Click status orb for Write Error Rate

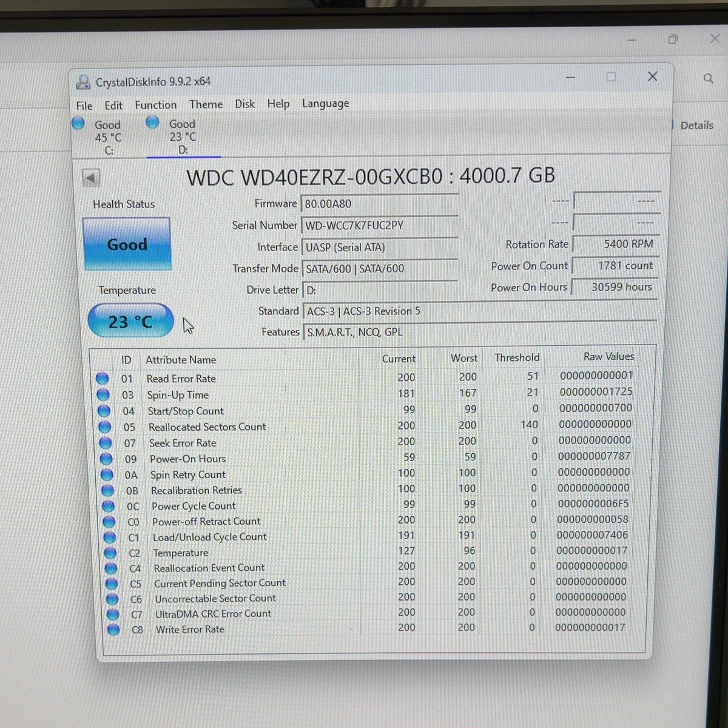tap(113, 630)
